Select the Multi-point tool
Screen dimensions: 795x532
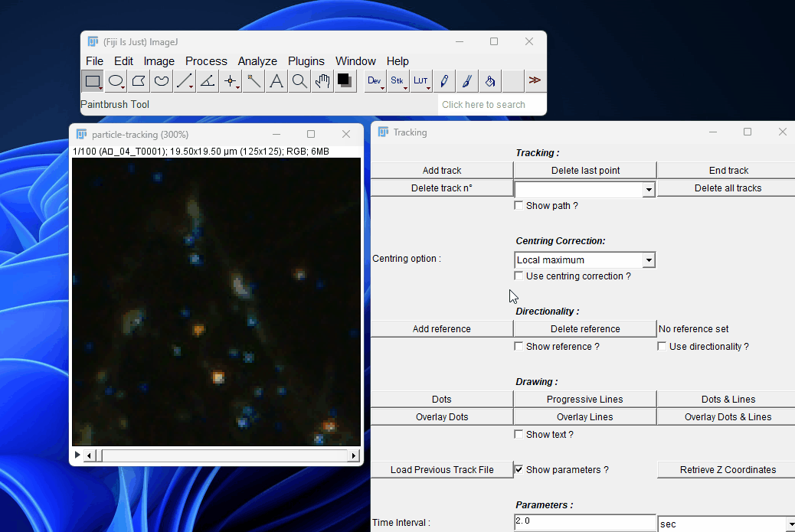[231, 81]
